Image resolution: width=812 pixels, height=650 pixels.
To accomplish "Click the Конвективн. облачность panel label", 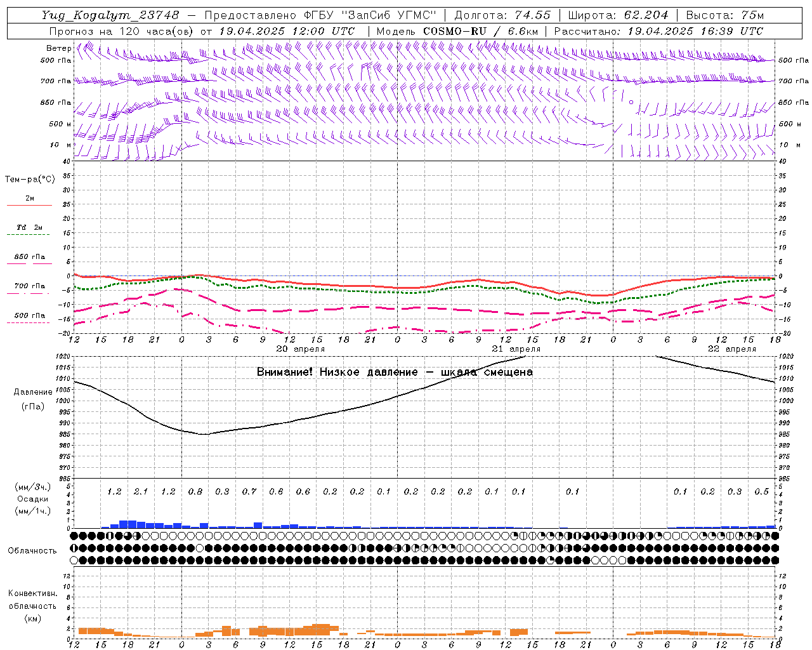I will pos(32,600).
